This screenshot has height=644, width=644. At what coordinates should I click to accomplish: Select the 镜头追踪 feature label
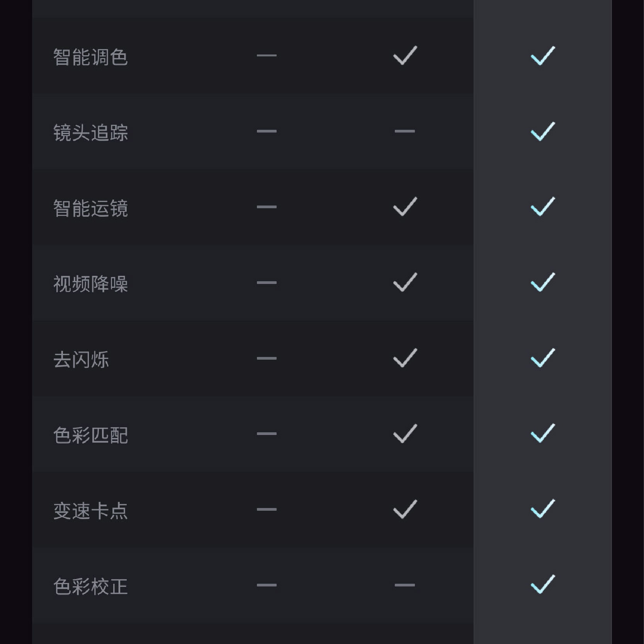point(90,133)
